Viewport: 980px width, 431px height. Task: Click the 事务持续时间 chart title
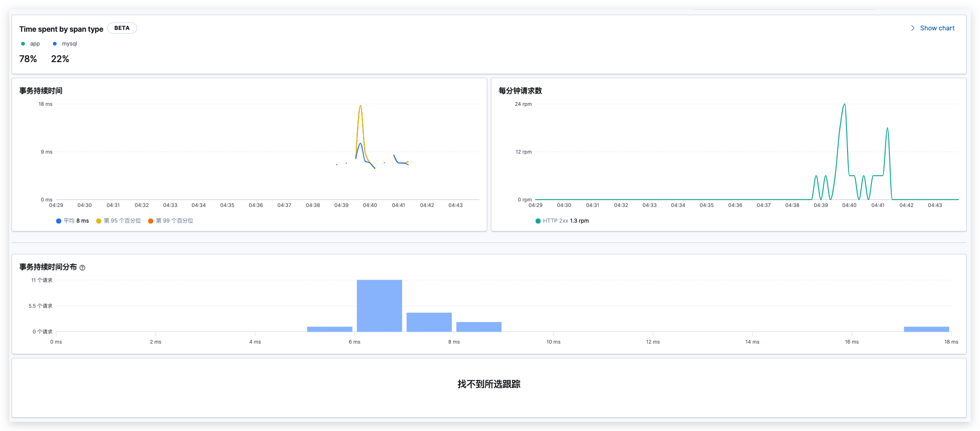pos(41,91)
